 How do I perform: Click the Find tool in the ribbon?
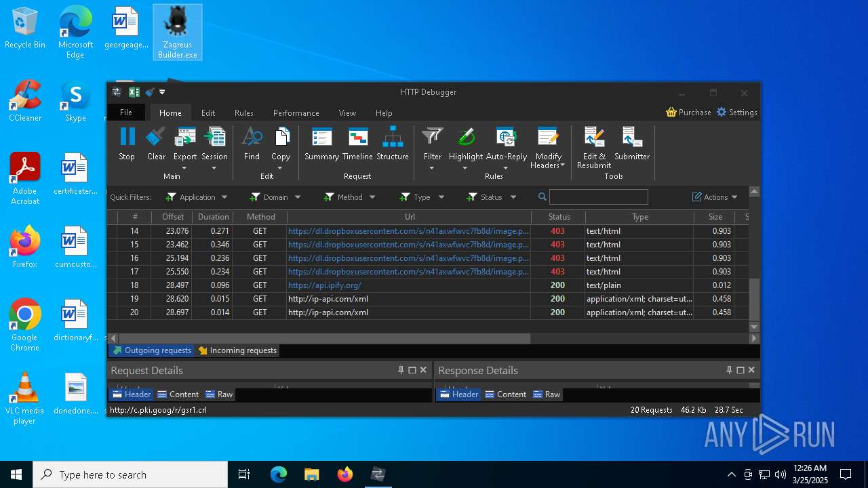(252, 144)
